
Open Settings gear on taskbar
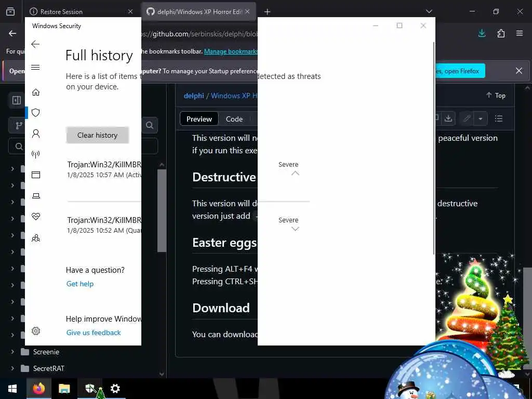115,389
